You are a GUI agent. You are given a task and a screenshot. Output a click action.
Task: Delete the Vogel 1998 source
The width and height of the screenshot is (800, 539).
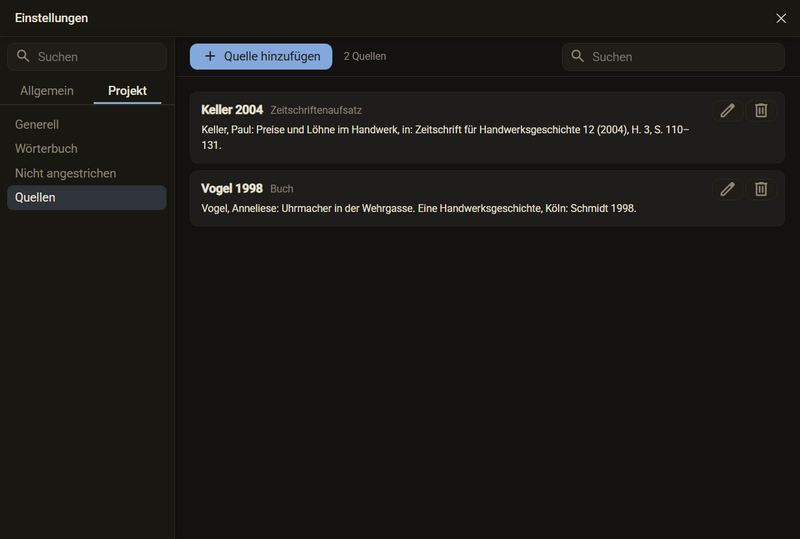click(x=761, y=189)
